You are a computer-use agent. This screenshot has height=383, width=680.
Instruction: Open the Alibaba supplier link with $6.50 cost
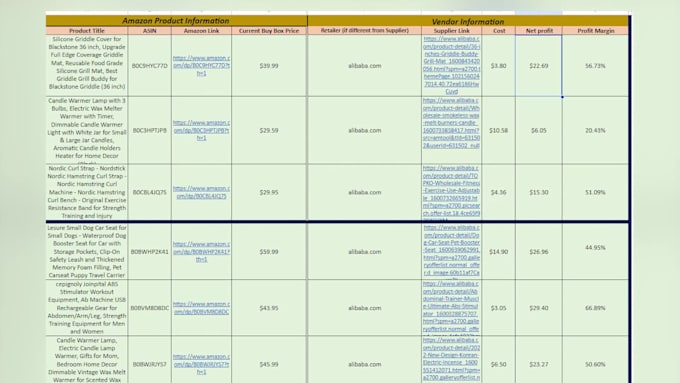[x=451, y=360]
